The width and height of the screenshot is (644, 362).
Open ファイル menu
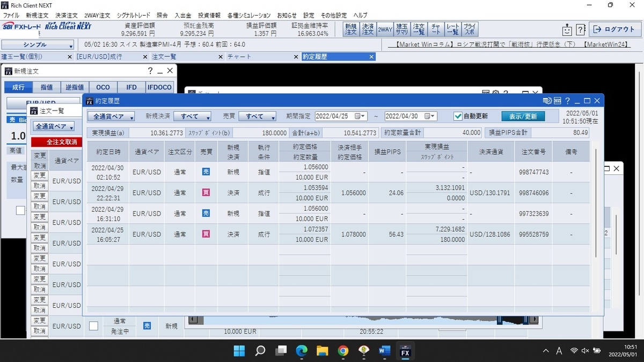click(x=11, y=16)
